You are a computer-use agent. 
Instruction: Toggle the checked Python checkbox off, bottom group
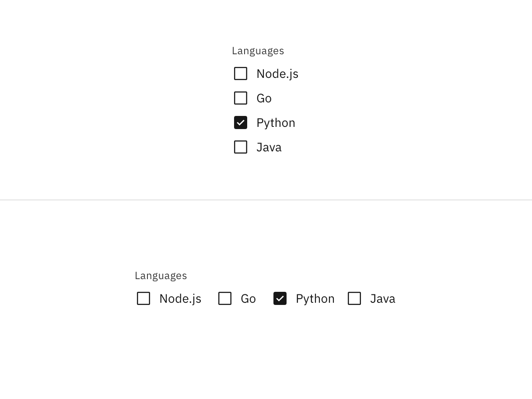(x=280, y=298)
